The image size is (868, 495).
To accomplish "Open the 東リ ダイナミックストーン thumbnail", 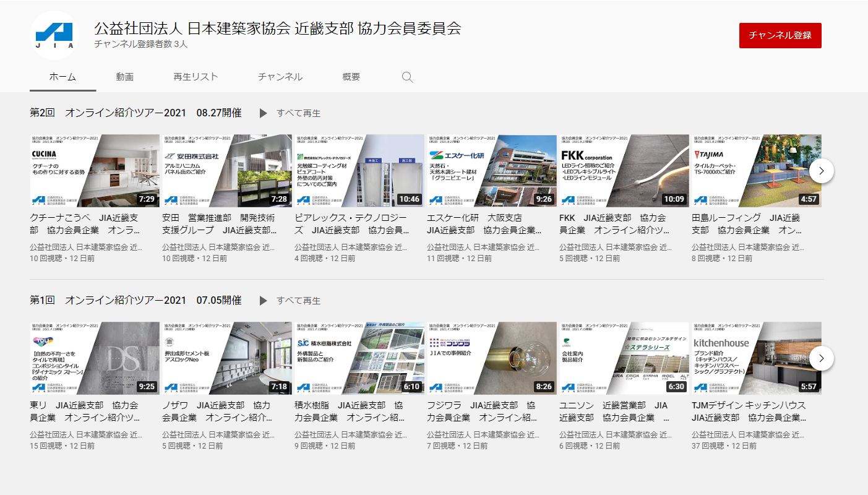I will tap(95, 358).
